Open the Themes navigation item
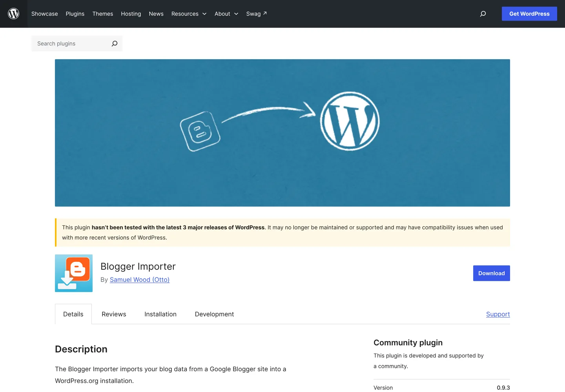Image resolution: width=565 pixels, height=392 pixels. pyautogui.click(x=103, y=14)
